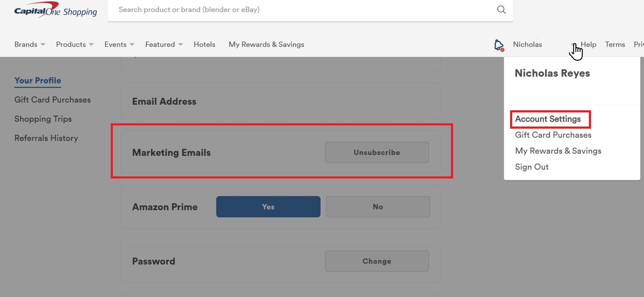Open the Featured dropdown menu
Image resolution: width=644 pixels, height=297 pixels.
click(164, 45)
